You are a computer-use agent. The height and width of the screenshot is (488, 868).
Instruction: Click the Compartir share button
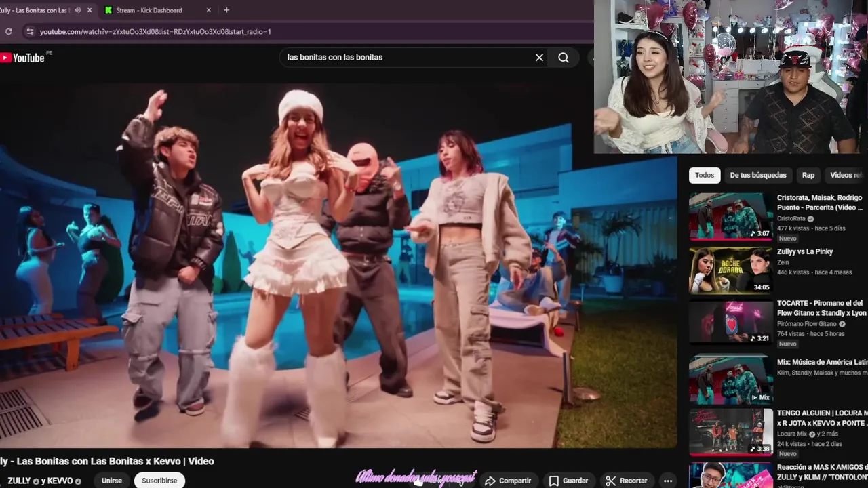coord(508,481)
